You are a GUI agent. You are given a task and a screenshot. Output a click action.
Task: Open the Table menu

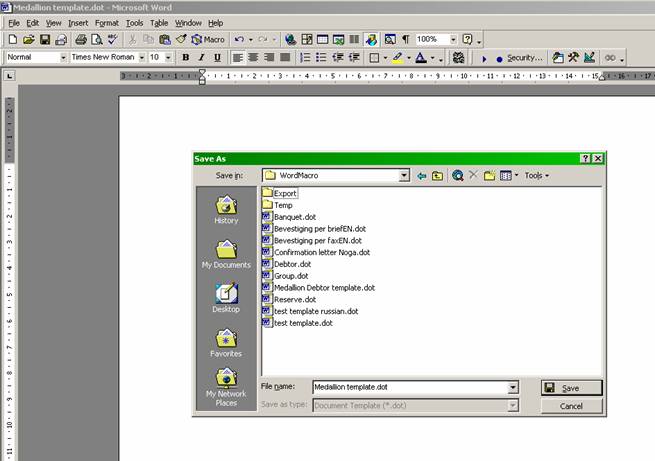[x=159, y=22]
